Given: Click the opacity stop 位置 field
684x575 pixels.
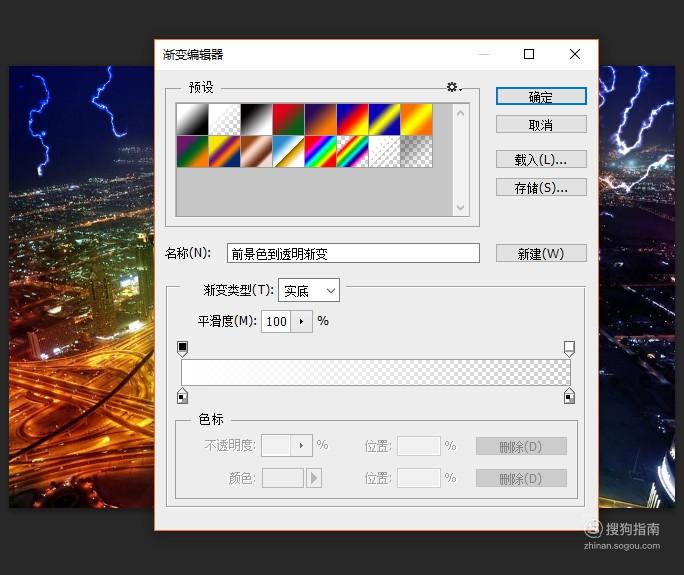Looking at the screenshot, I should coord(419,446).
